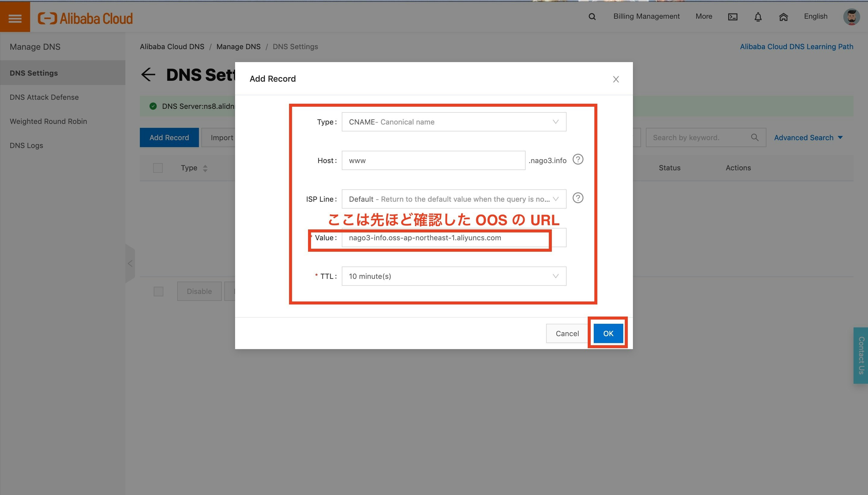Open the notifications bell
Screen dimensions: 868x495
pos(758,17)
